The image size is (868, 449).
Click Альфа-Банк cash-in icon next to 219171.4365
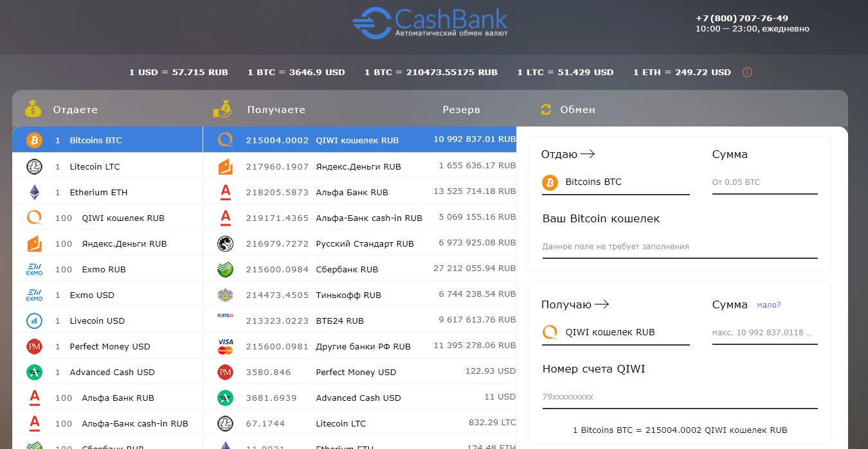225,218
